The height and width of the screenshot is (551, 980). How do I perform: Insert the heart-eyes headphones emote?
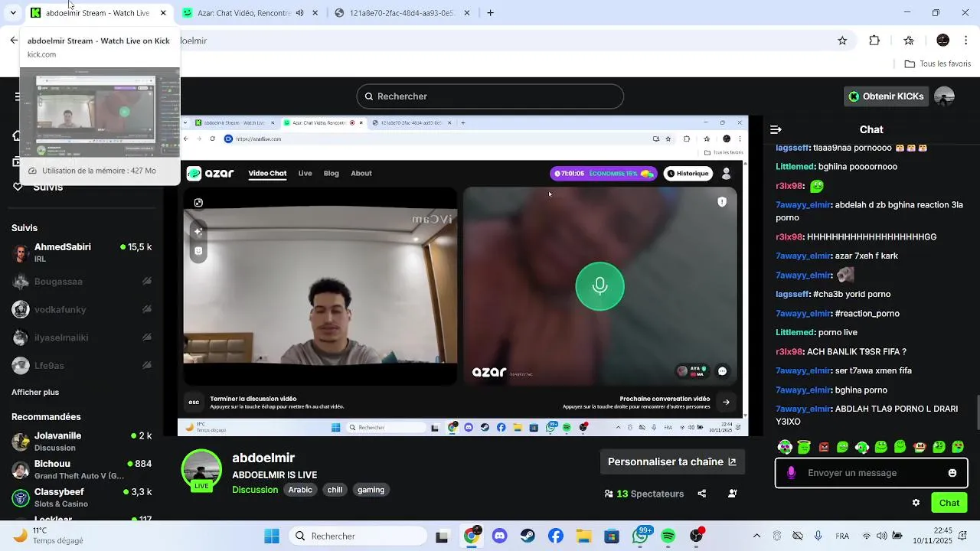pyautogui.click(x=785, y=447)
